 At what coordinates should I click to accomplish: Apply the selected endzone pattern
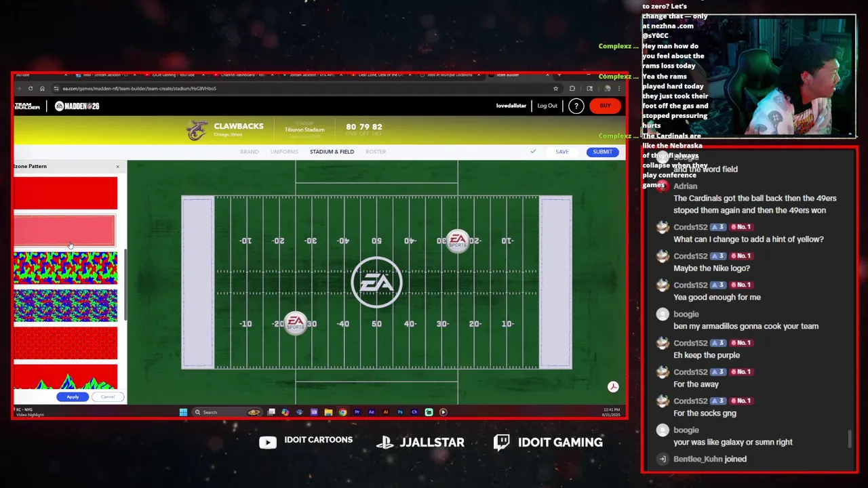pyautogui.click(x=73, y=396)
